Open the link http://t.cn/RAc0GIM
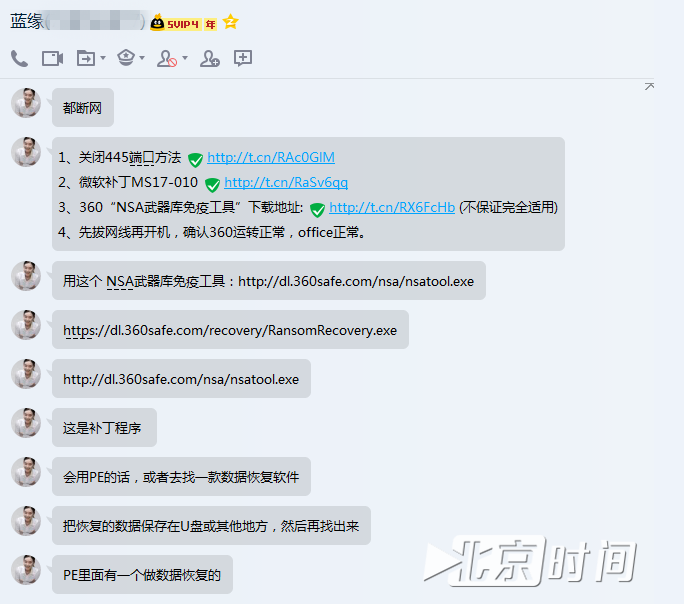 [x=270, y=158]
